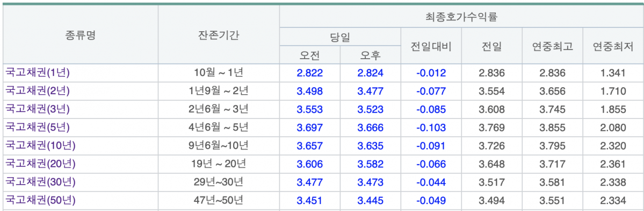Click morning yield value 3.498
Screen dimensions: 644x211
310,92
